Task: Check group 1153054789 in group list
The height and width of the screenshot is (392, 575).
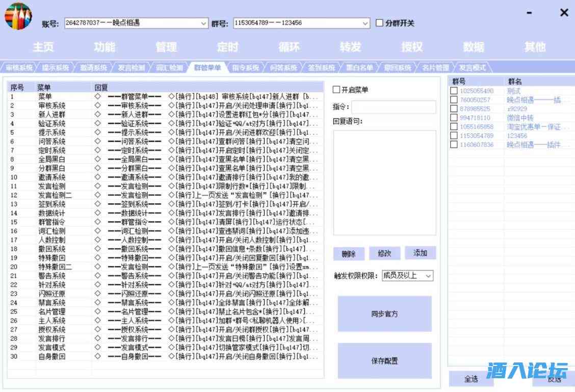Action: tap(454, 136)
